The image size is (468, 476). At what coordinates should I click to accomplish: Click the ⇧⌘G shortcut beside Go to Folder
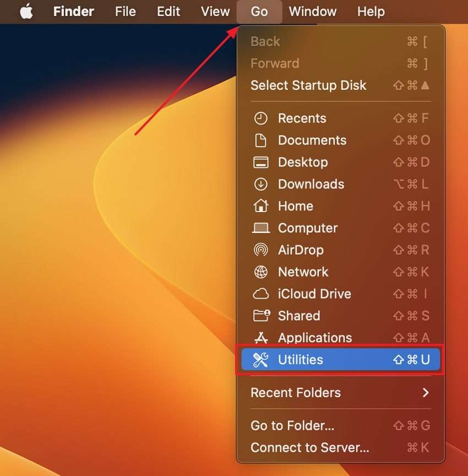coord(411,426)
